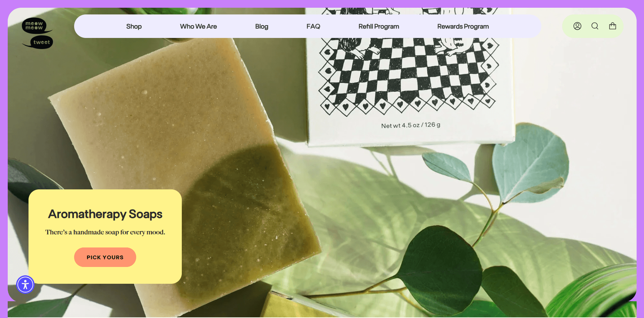
Task: Click the search magnifying glass icon
Action: (595, 26)
